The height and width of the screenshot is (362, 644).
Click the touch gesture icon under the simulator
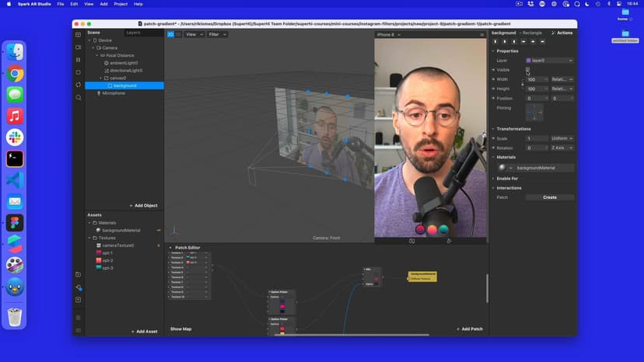(x=449, y=242)
